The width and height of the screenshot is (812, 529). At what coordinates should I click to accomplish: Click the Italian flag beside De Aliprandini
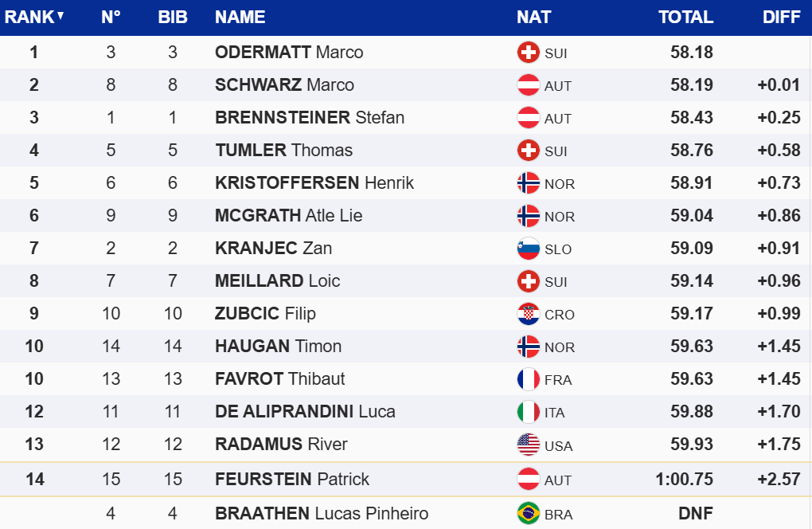point(528,412)
